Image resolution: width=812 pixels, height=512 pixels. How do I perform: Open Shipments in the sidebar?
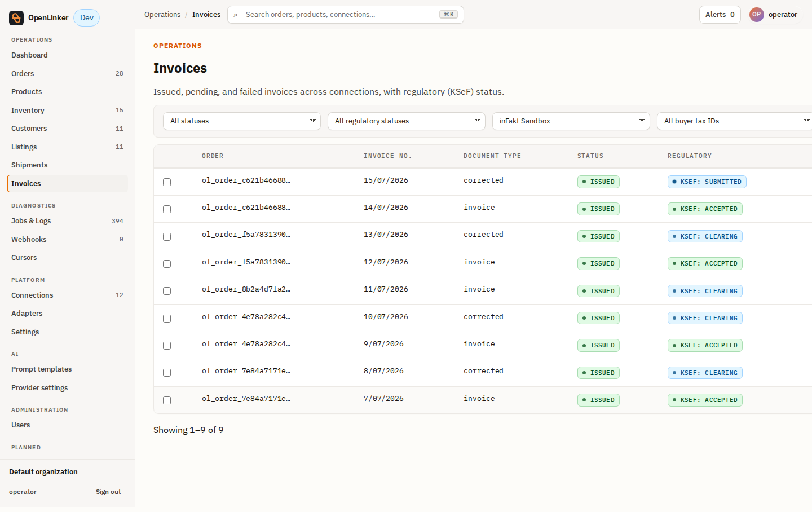(x=67, y=165)
